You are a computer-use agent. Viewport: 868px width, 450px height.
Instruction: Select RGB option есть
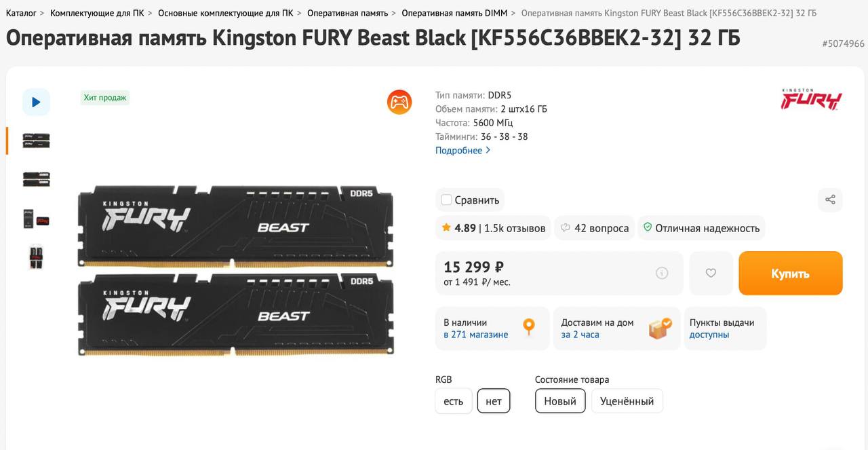pyautogui.click(x=453, y=401)
